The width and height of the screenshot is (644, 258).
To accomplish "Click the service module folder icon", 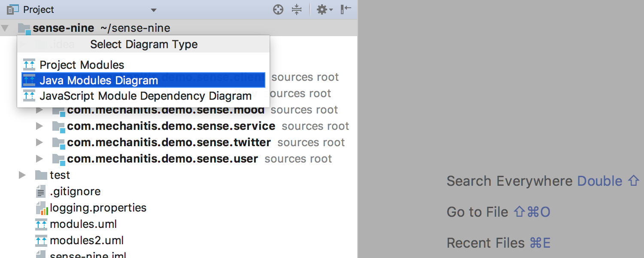I will click(x=59, y=127).
